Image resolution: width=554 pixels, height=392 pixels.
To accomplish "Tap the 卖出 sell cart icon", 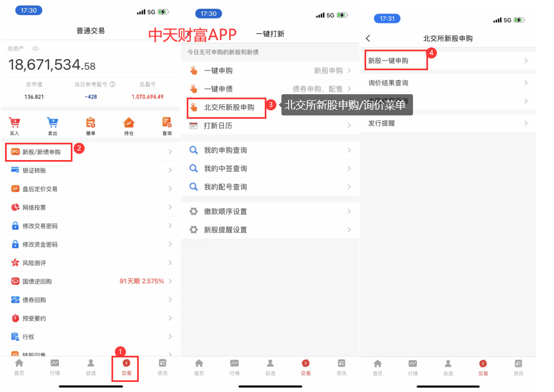I will pos(52,123).
